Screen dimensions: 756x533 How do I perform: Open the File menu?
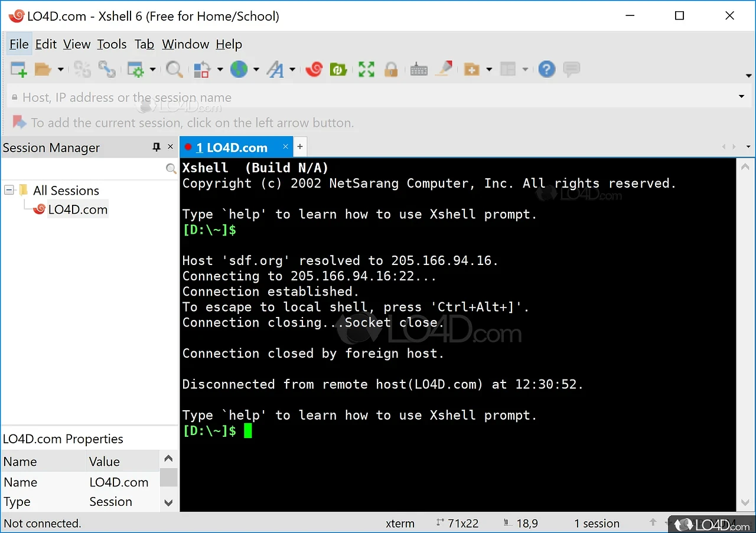click(x=19, y=44)
